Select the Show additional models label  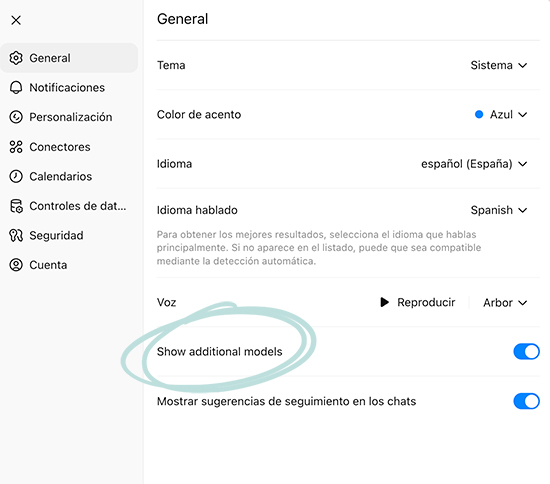tap(219, 351)
